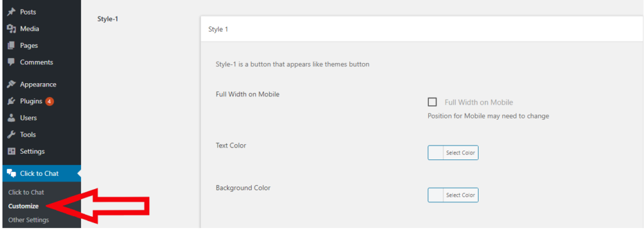
Task: Open the Click to Chat submenu link
Action: click(26, 192)
